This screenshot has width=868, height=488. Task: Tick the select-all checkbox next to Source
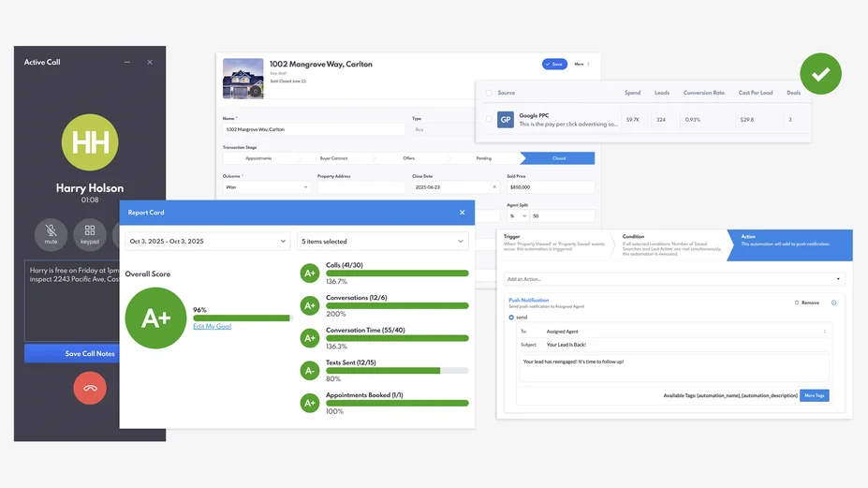click(x=488, y=93)
